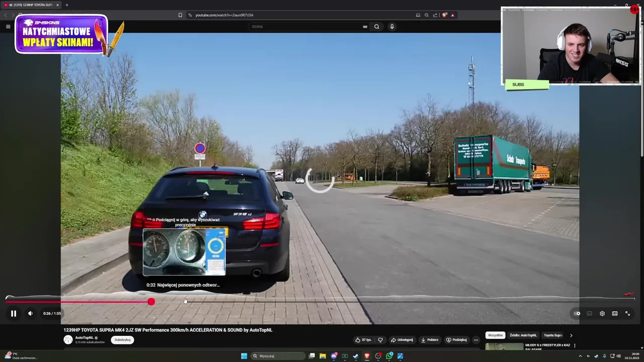The width and height of the screenshot is (644, 362).
Task: Mute the video with the speaker icon
Action: 30,313
